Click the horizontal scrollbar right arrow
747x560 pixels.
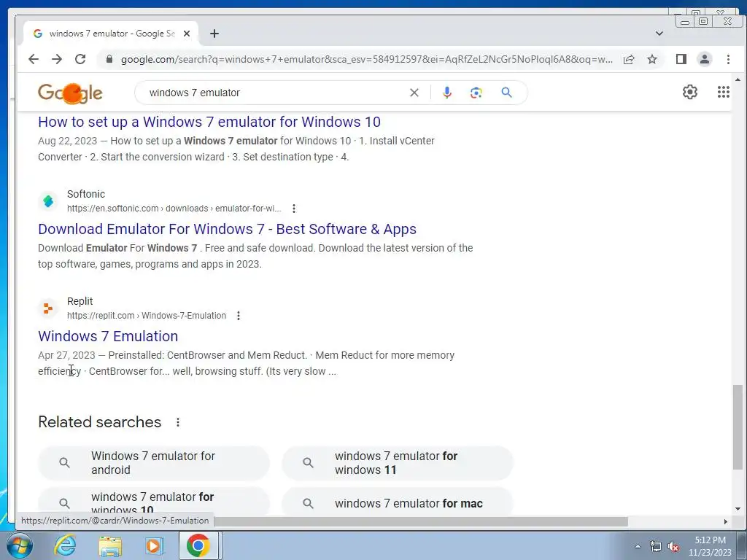(726, 522)
